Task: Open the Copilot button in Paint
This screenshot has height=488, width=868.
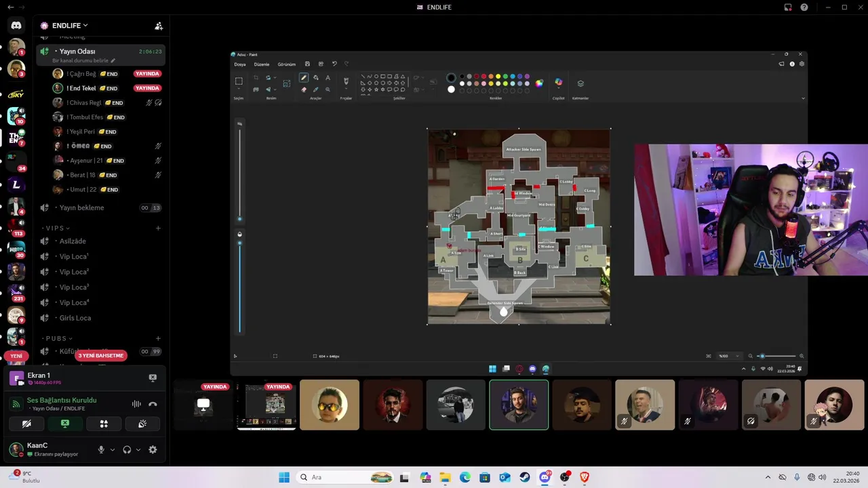Action: coord(558,82)
